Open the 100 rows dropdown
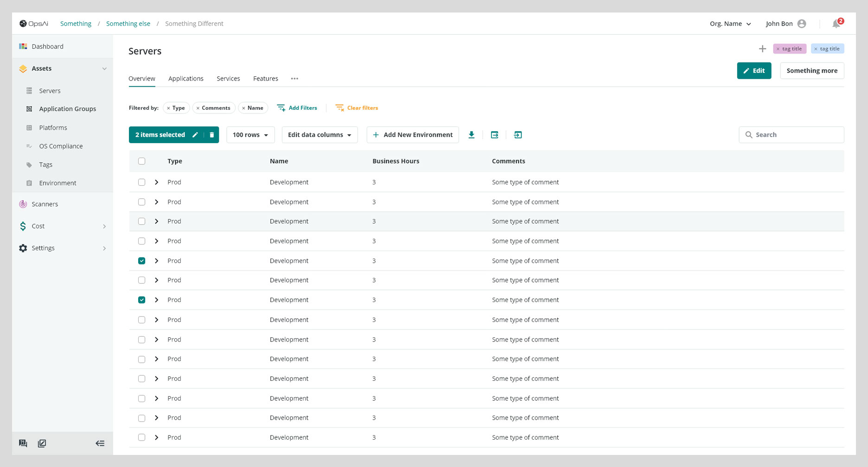 250,135
